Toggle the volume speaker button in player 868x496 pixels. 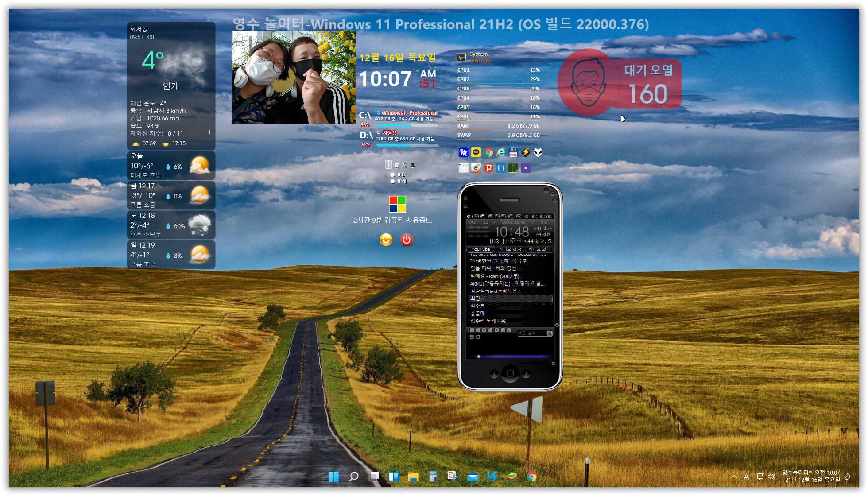511,217
